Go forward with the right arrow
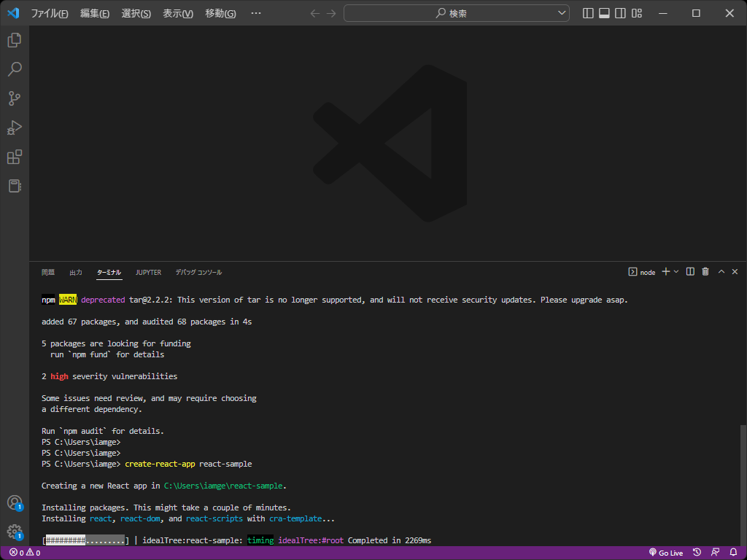The width and height of the screenshot is (747, 560). tap(331, 13)
